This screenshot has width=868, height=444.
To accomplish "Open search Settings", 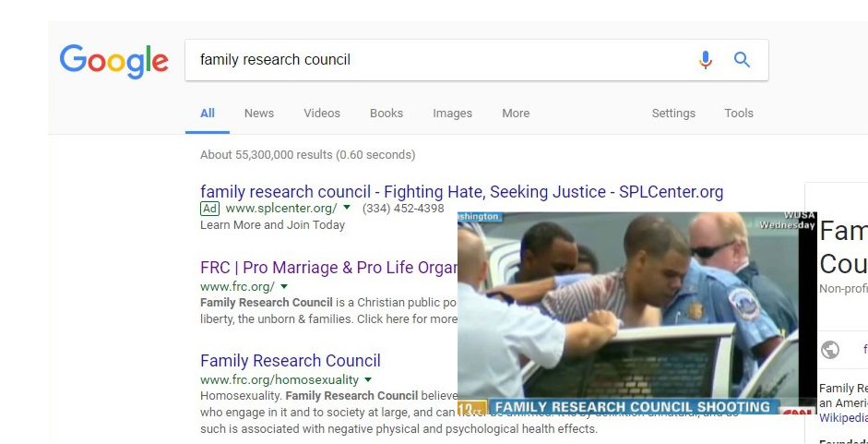I will [673, 114].
